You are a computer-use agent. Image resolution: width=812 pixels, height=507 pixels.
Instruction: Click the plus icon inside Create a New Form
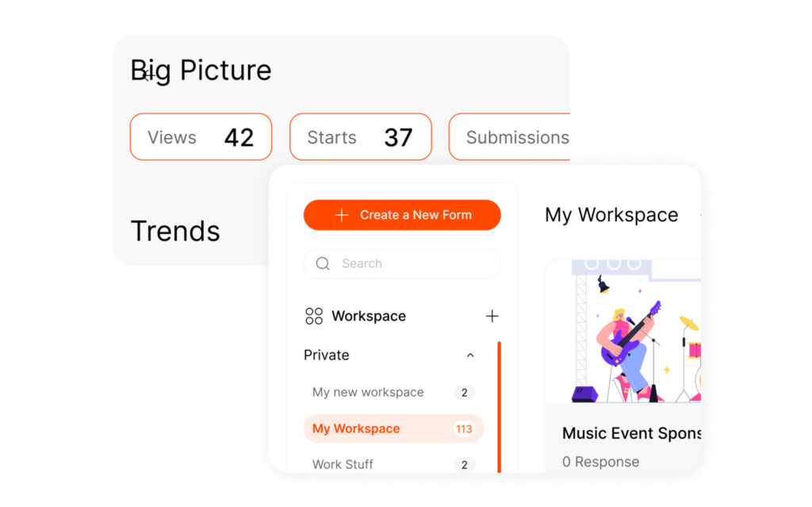point(341,215)
